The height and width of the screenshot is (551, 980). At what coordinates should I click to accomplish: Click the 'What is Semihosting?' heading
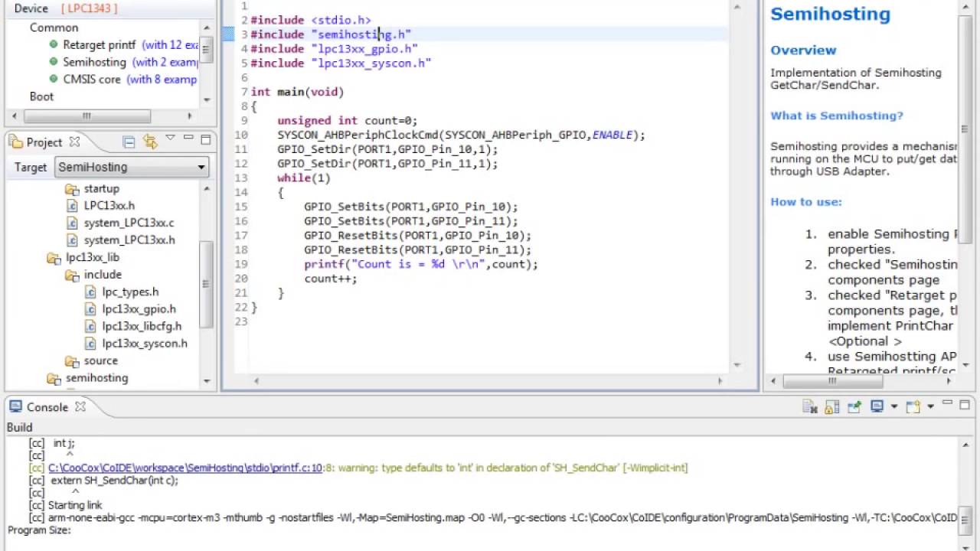836,116
